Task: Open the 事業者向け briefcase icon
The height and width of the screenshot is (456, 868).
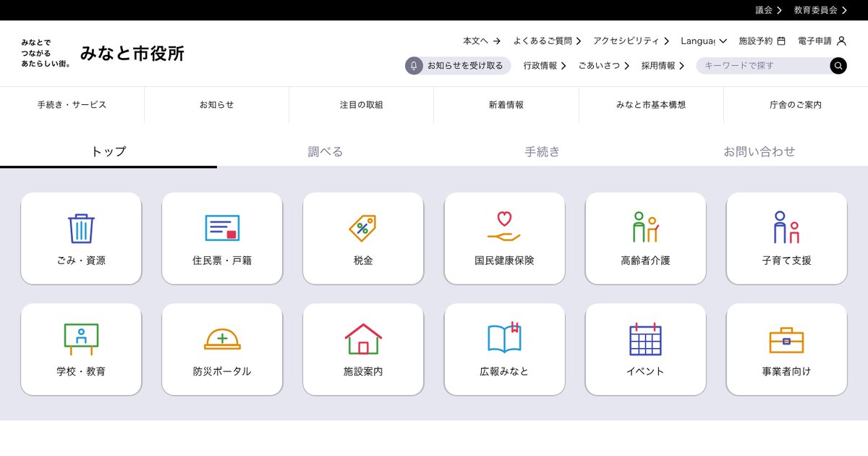Action: point(786,339)
